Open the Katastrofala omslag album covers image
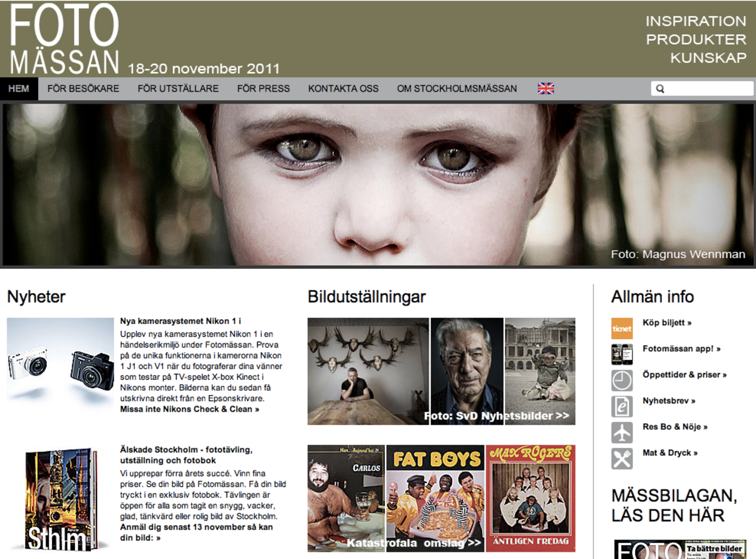756x559 pixels. tap(441, 498)
